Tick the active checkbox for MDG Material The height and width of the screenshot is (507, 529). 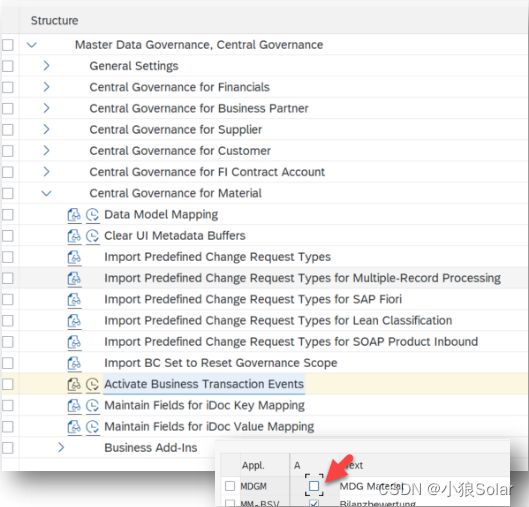(314, 486)
